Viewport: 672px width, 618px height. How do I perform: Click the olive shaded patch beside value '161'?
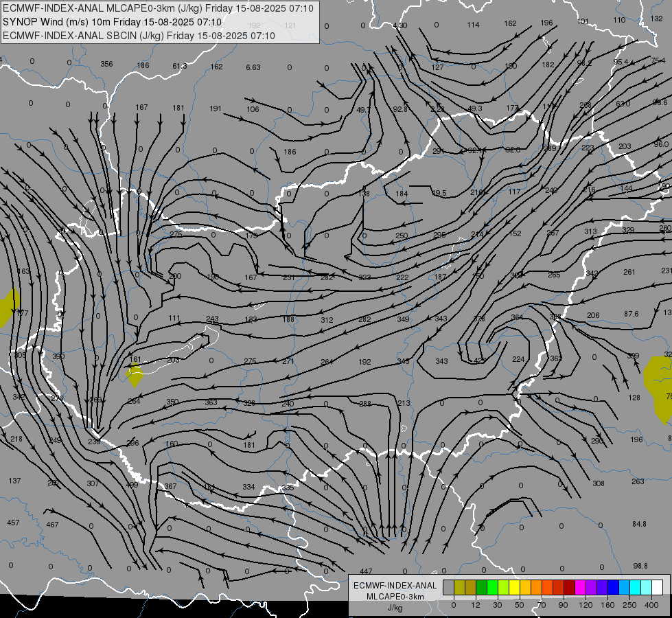coord(135,376)
